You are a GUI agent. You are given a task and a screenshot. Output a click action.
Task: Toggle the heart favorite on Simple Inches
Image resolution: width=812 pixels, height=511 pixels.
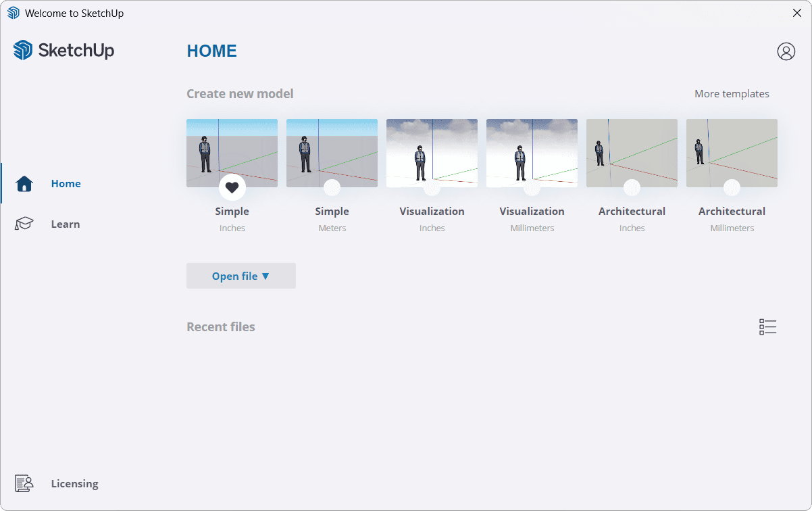(232, 187)
